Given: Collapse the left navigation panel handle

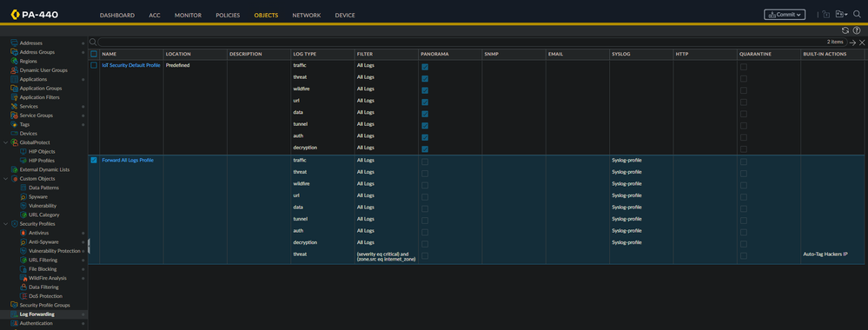Looking at the screenshot, I should [x=89, y=247].
